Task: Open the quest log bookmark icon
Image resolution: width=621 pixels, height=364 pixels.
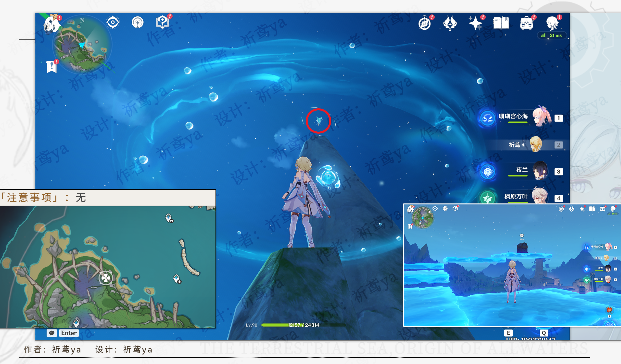Action: [x=52, y=66]
